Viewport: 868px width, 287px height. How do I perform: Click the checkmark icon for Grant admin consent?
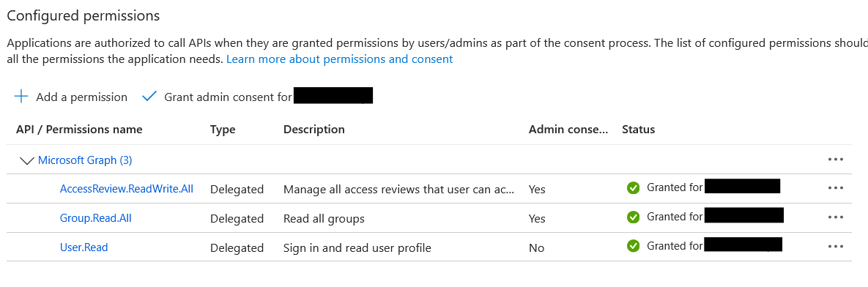pos(149,97)
